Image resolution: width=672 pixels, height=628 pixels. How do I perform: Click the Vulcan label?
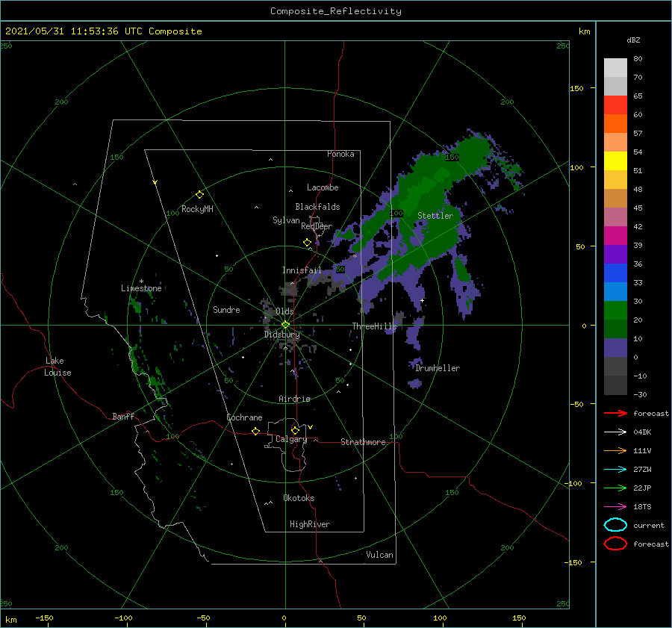coord(379,555)
